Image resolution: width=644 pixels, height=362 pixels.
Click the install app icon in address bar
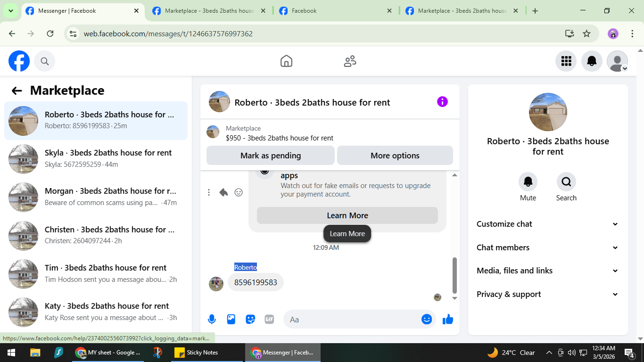coord(570,33)
